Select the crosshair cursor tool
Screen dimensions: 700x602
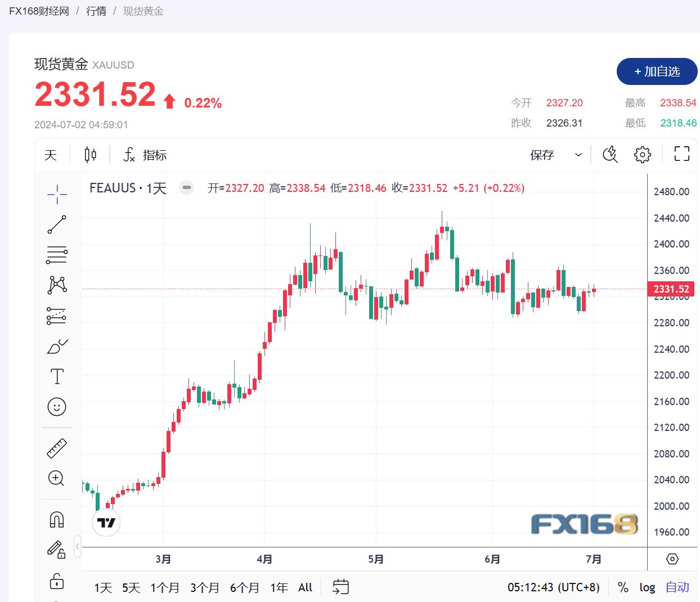point(56,194)
